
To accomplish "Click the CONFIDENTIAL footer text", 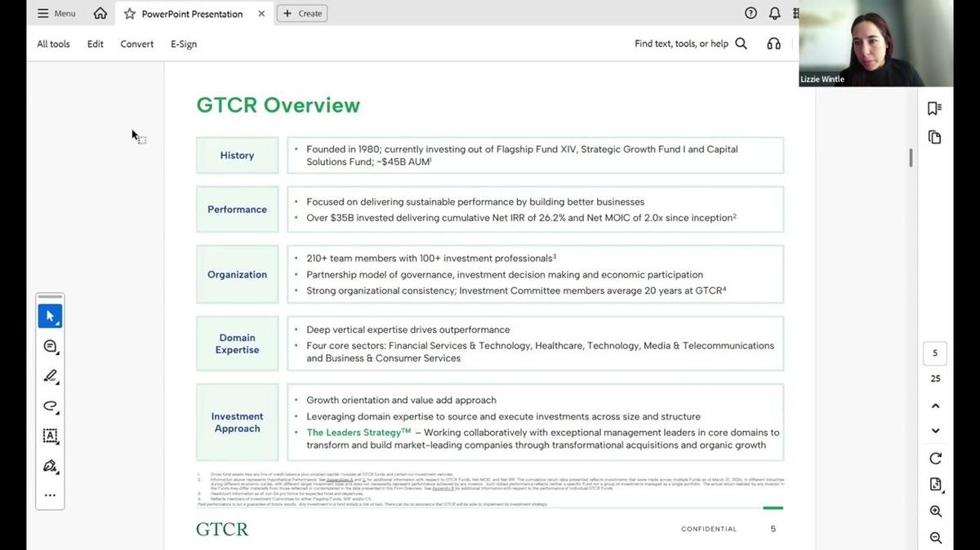I will (709, 529).
